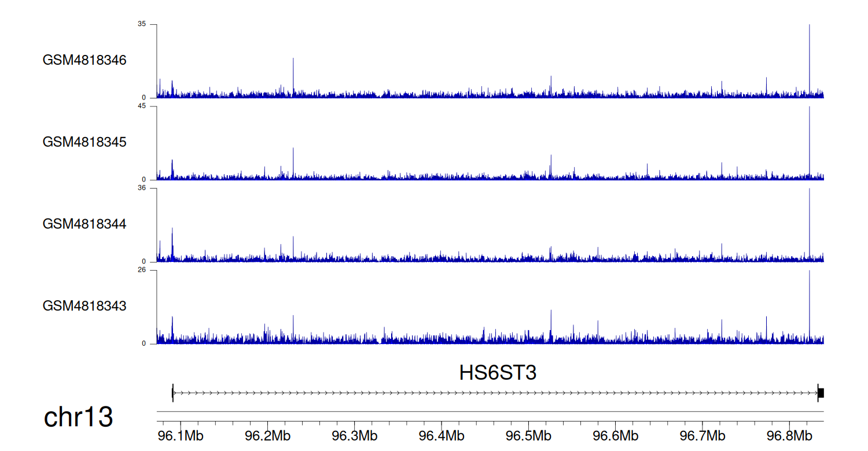
Task: Click the 96.5Mb position marker
Action: [x=528, y=435]
